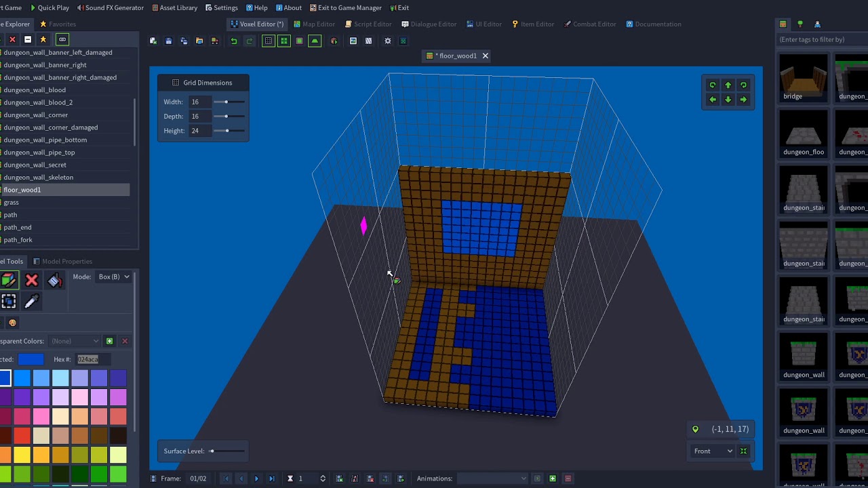
Task: Select the box selection tool
Action: pyautogui.click(x=8, y=302)
